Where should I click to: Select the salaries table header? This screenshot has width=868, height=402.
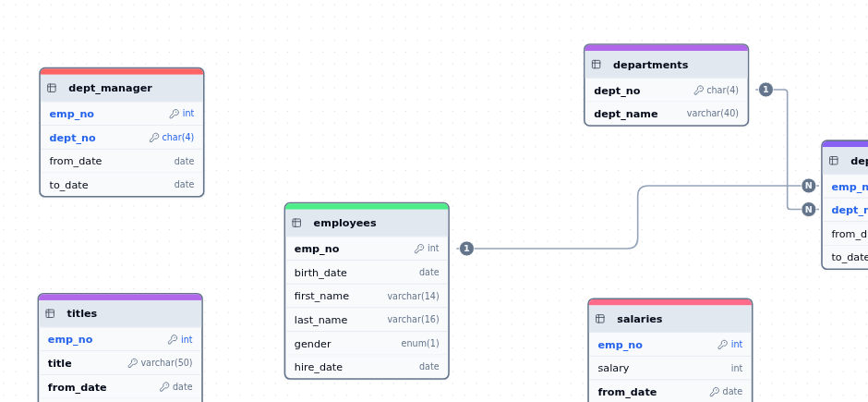tap(670, 319)
